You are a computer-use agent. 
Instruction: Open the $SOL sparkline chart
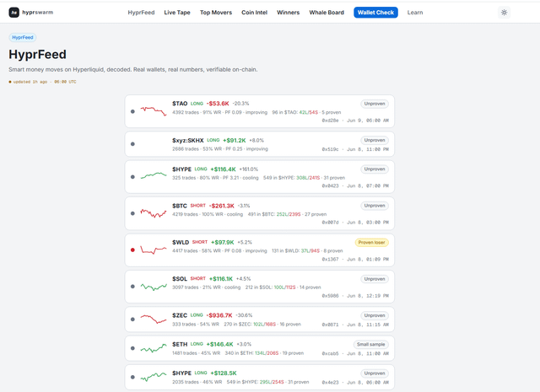[x=154, y=287]
